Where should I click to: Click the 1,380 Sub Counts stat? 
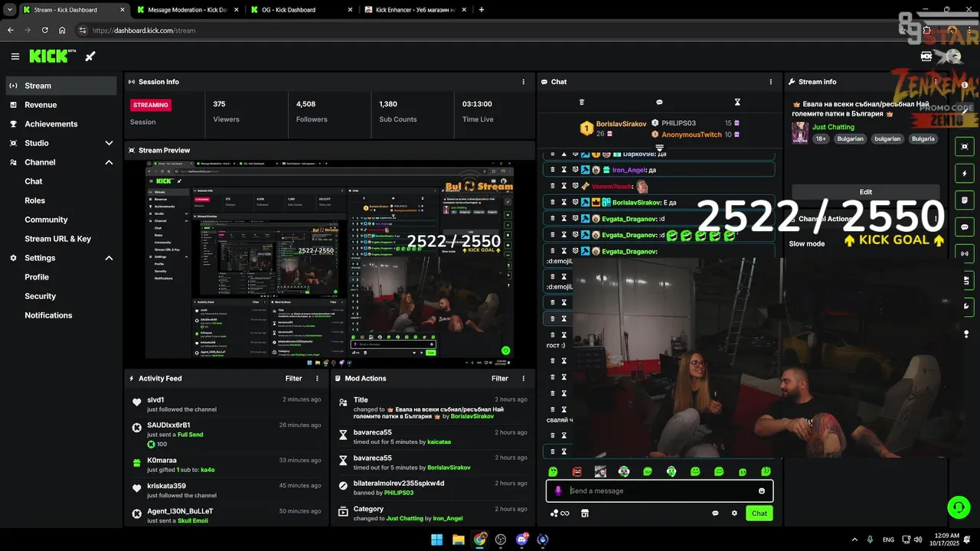click(x=412, y=111)
